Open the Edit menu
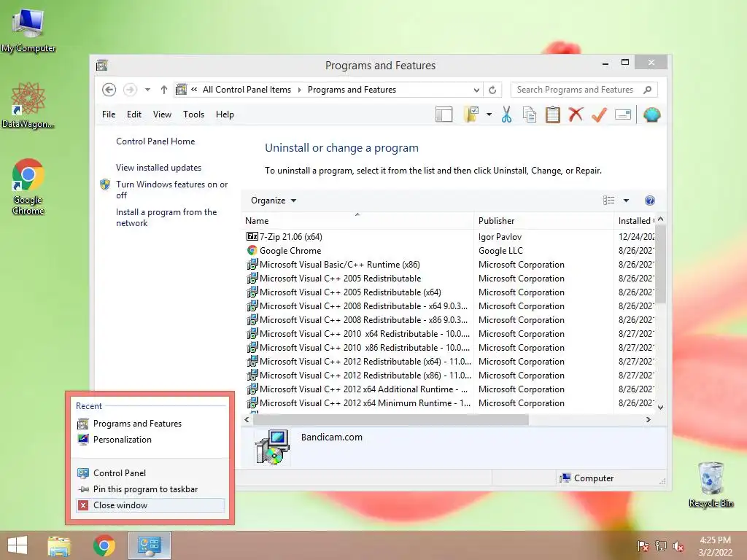The height and width of the screenshot is (560, 747). [x=134, y=114]
